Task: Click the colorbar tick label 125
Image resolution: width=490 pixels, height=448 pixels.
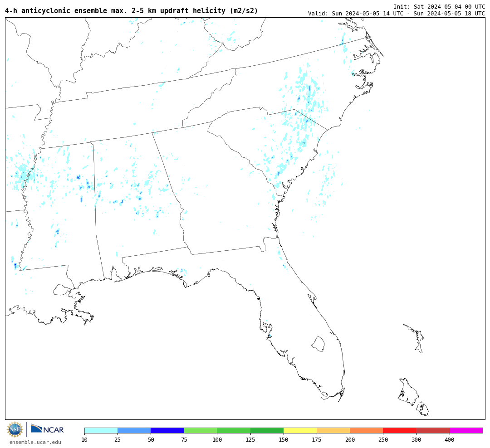Action: point(250,439)
